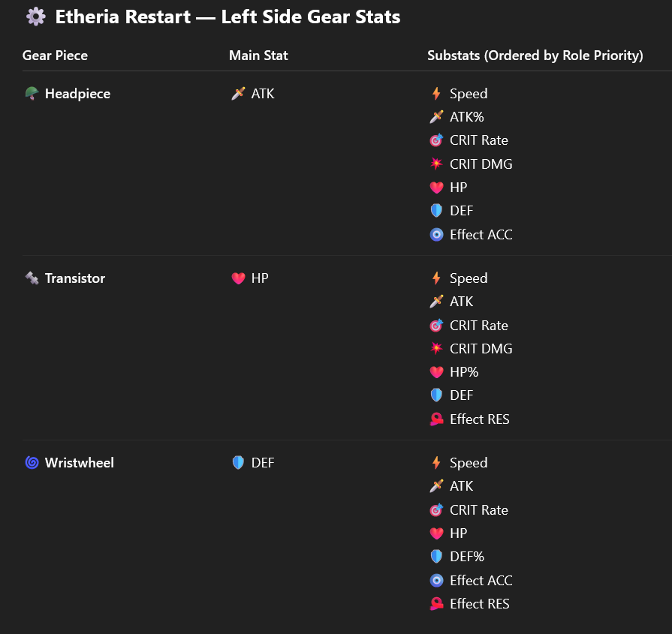672x634 pixels.
Task: Click the lightning icon beside Headpiece Speed
Action: (x=436, y=93)
